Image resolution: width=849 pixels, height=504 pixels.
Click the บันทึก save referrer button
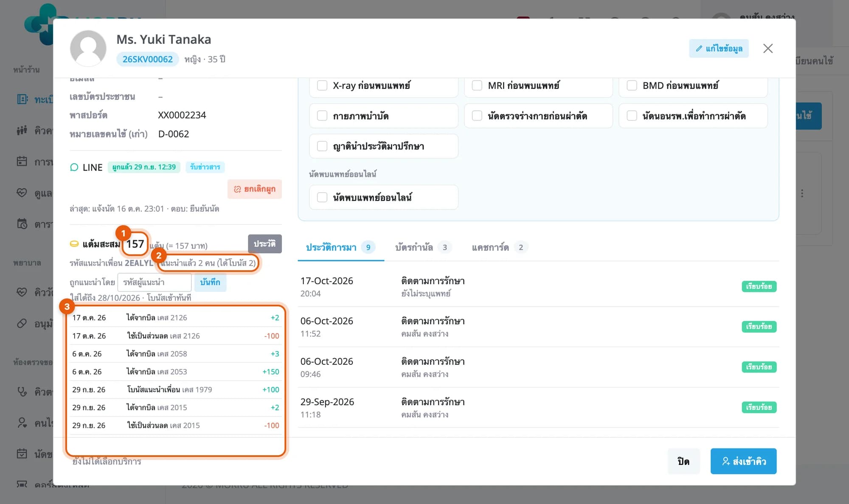tap(210, 282)
